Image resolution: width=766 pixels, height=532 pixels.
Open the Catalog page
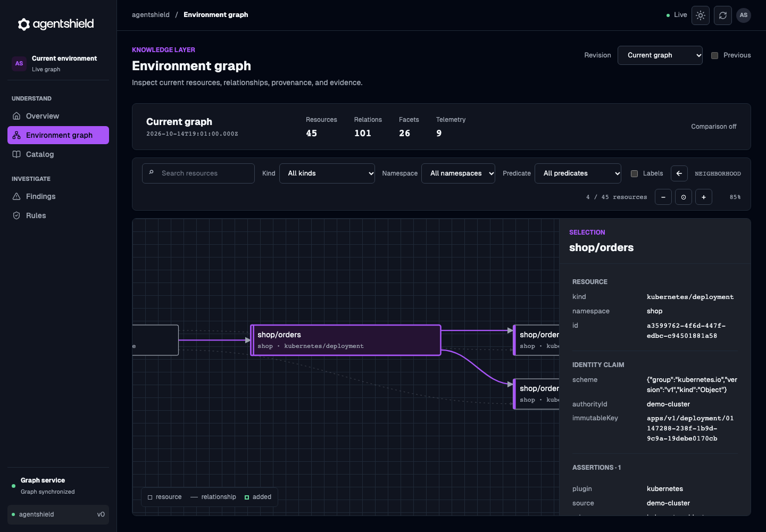coord(58,154)
